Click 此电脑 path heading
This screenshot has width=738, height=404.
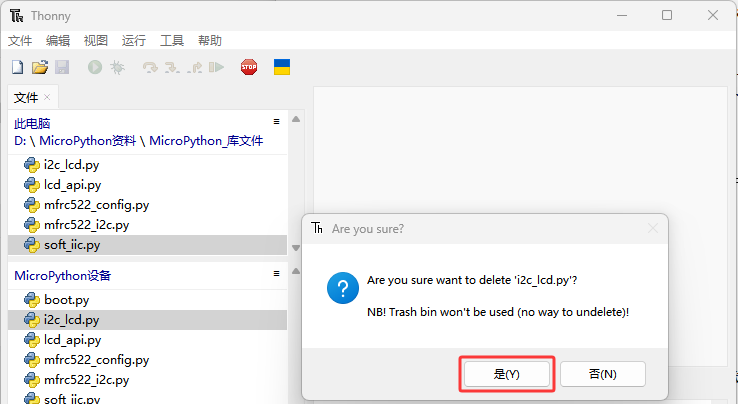click(x=32, y=124)
